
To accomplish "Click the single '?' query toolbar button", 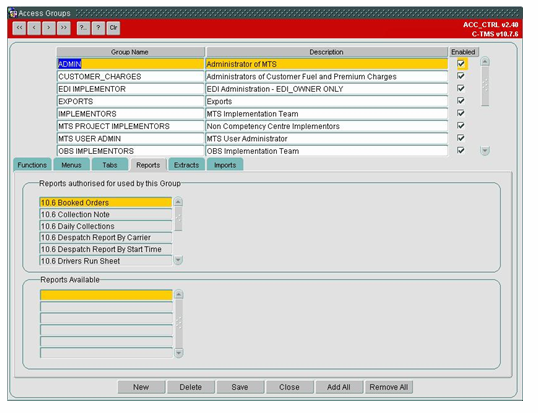I will [x=98, y=28].
